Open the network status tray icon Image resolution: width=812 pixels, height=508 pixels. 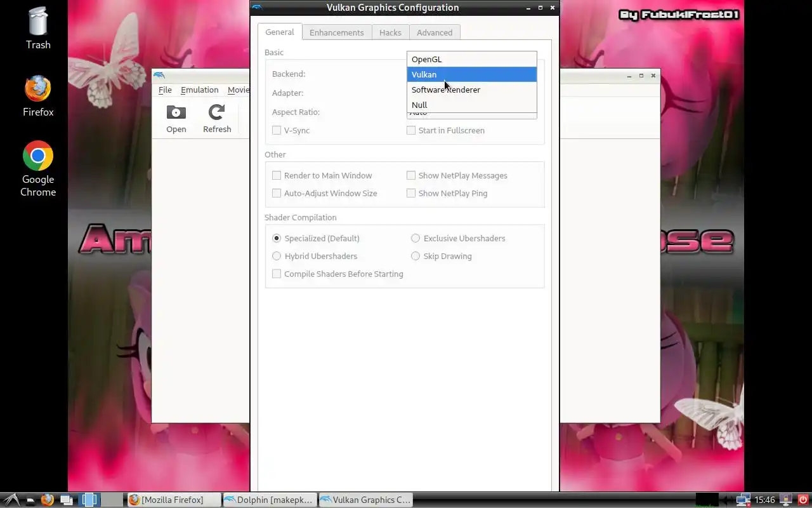pos(743,500)
